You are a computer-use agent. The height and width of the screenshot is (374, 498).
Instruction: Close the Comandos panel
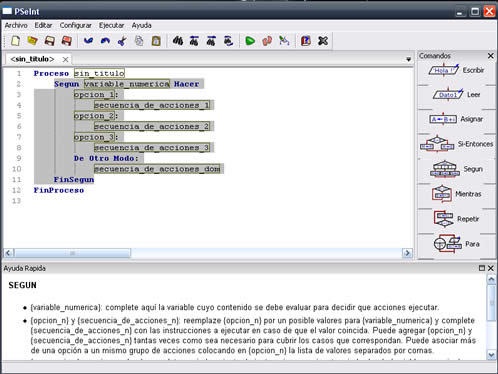(491, 56)
